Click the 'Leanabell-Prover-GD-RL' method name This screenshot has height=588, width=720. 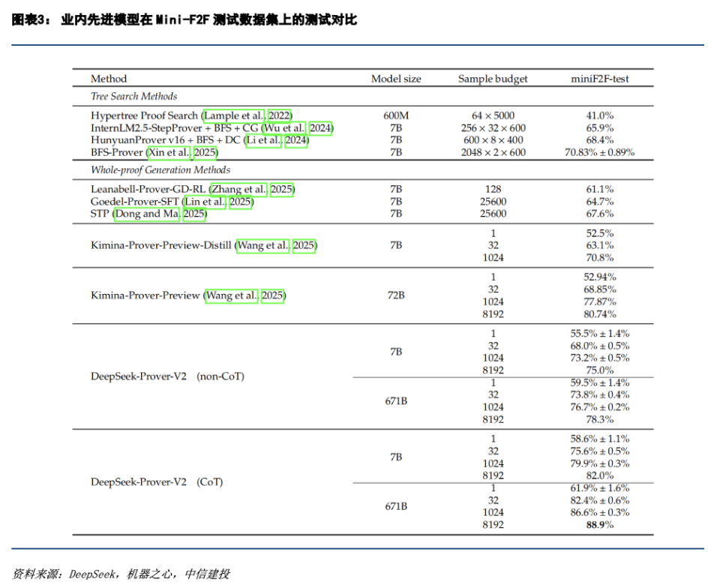[x=148, y=189]
